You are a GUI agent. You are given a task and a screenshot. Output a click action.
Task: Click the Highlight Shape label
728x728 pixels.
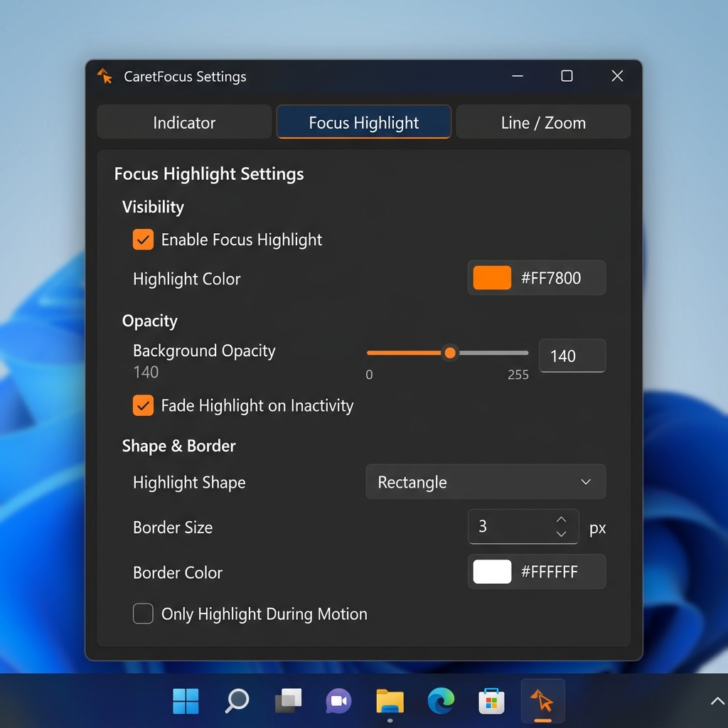point(189,483)
